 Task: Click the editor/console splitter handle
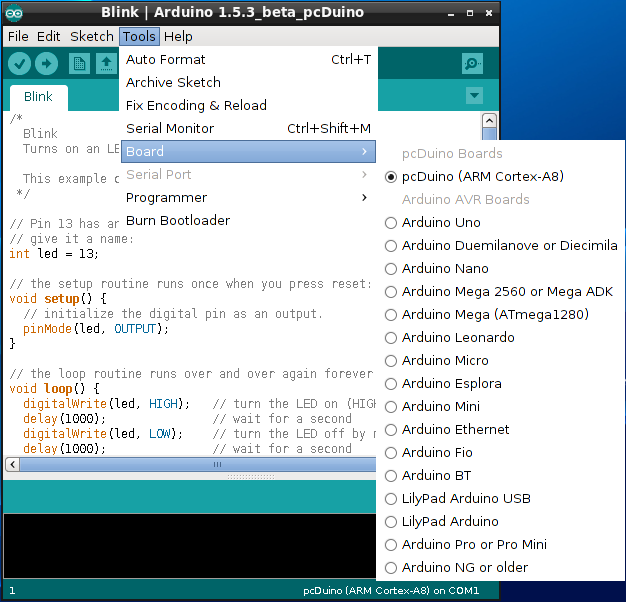click(251, 476)
